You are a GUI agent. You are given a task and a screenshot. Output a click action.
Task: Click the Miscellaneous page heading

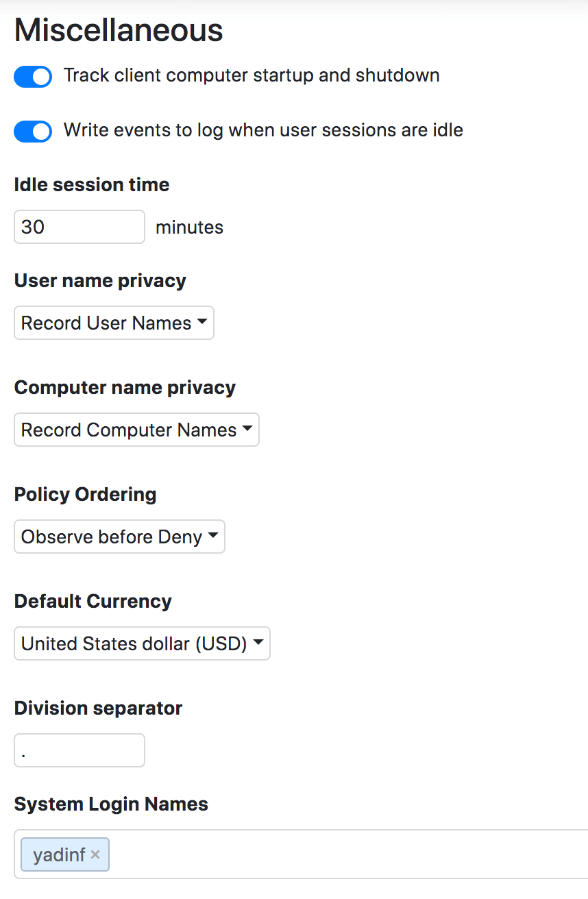pos(117,30)
